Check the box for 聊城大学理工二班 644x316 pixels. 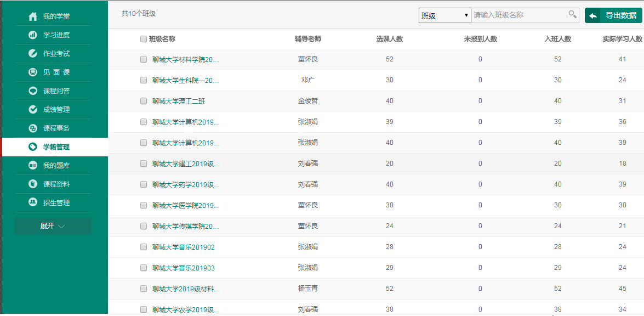pos(144,101)
